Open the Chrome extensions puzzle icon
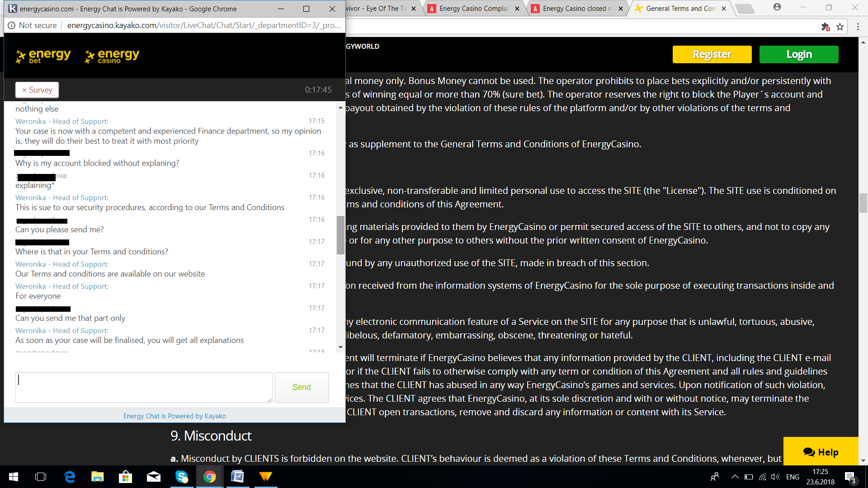Image resolution: width=868 pixels, height=488 pixels. 826,27
